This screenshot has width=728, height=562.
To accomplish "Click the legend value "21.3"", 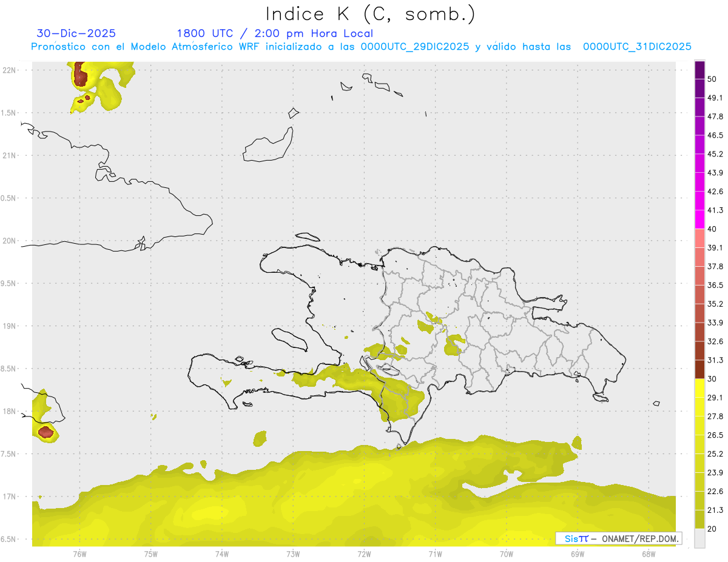I will 715,510.
